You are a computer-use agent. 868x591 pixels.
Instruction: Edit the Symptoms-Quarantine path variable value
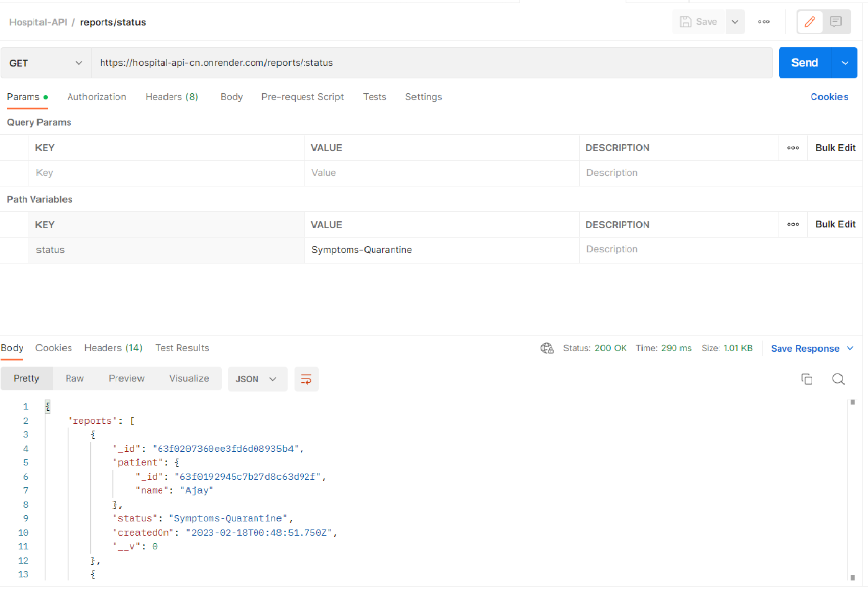tap(442, 250)
